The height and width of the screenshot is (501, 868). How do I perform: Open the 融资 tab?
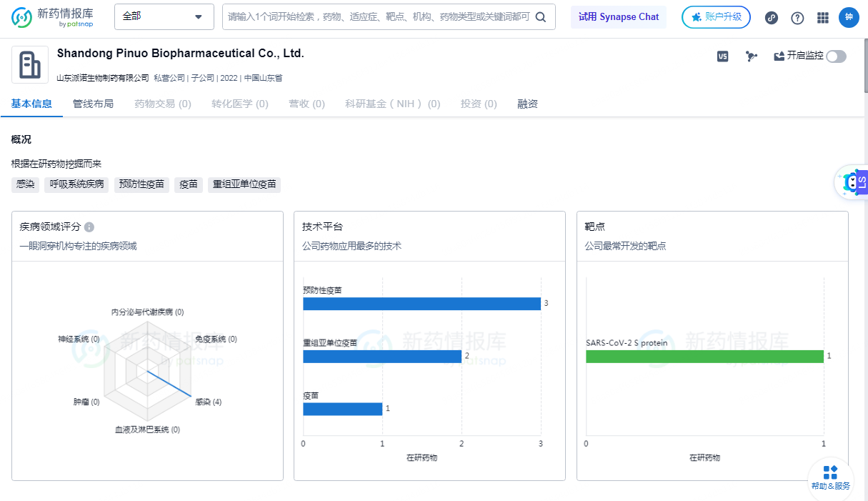point(527,104)
